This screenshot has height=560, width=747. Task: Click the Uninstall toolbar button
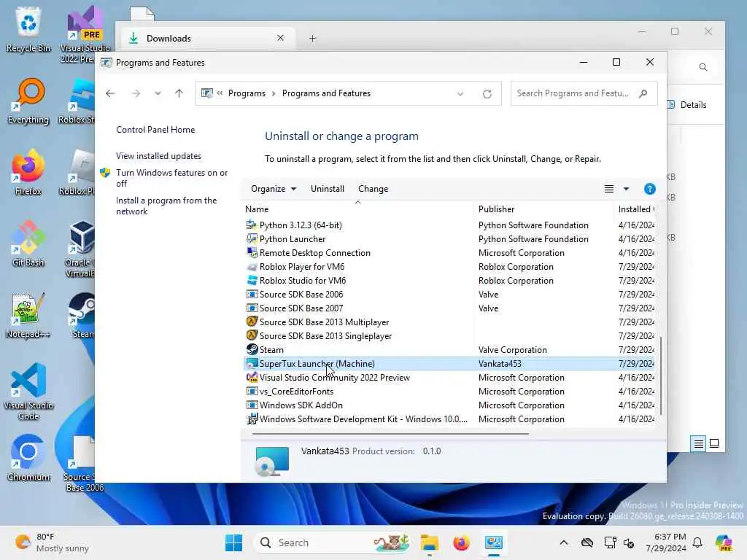[x=328, y=189]
